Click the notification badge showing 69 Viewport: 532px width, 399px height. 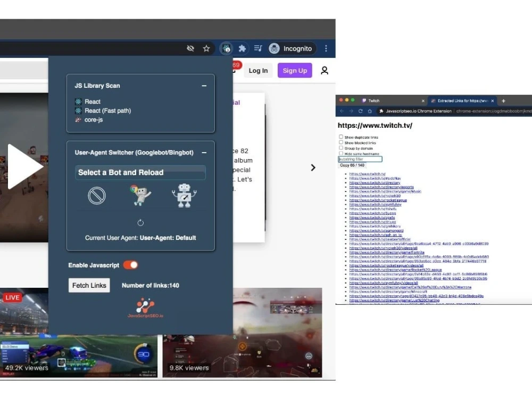236,65
